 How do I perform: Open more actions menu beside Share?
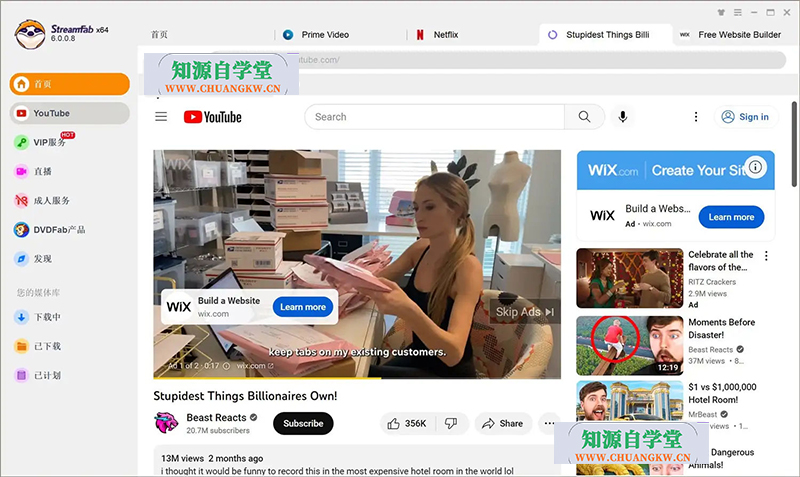point(549,423)
